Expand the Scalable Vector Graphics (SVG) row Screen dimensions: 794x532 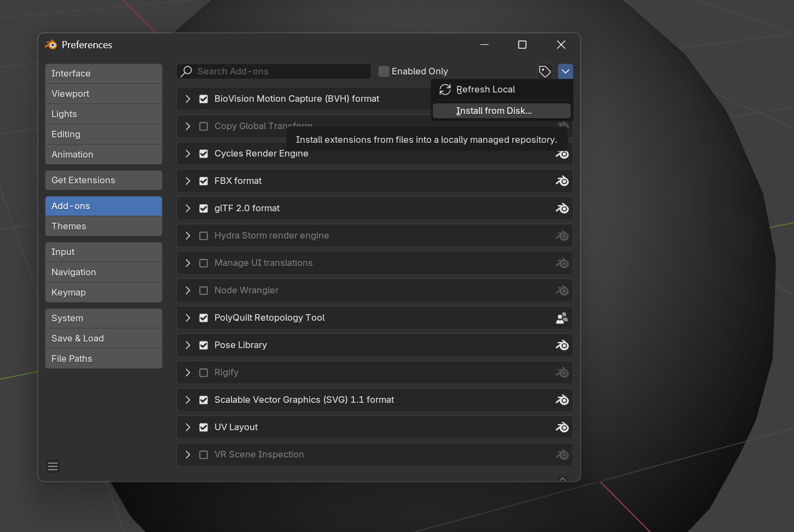point(188,400)
